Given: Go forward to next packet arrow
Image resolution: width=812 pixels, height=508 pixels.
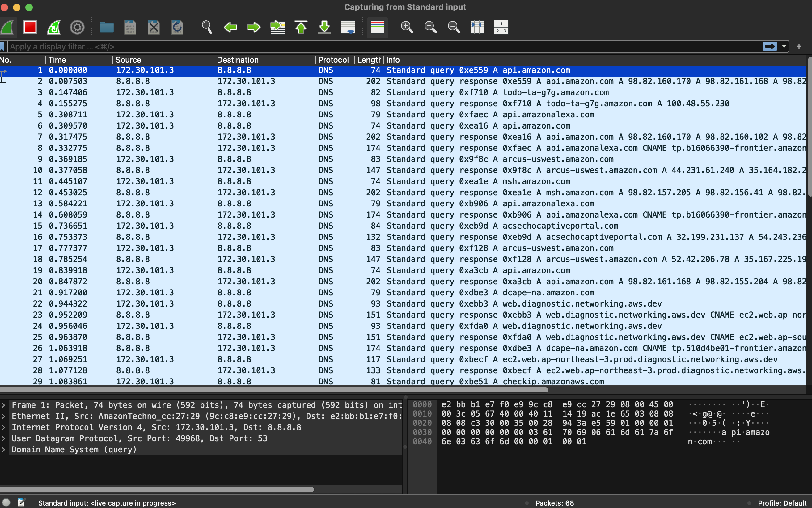Looking at the screenshot, I should click(254, 27).
